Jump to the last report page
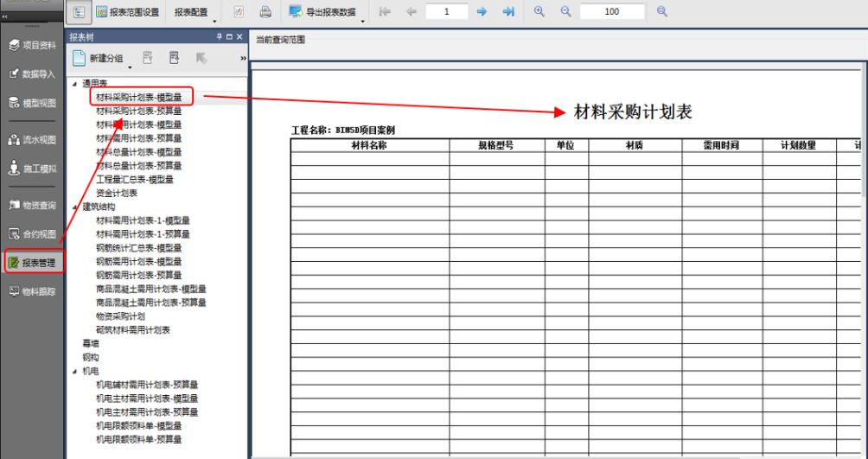868x459 pixels. 508,11
